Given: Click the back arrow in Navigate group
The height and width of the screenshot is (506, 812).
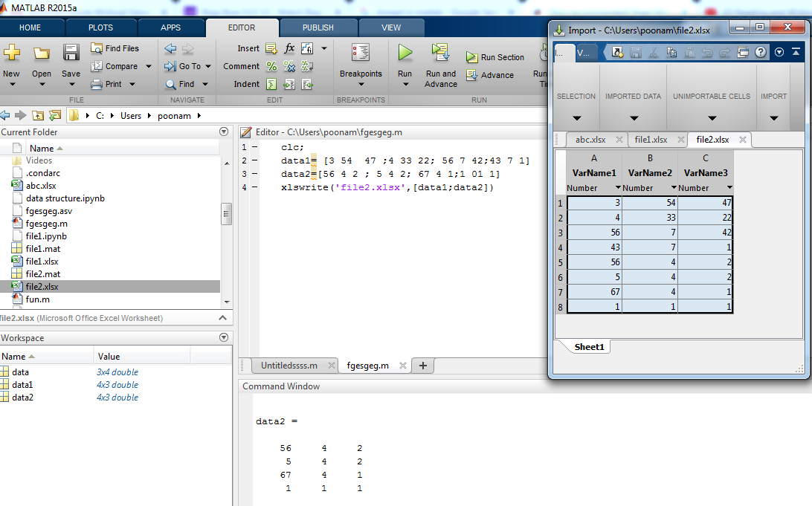Looking at the screenshot, I should (170, 48).
